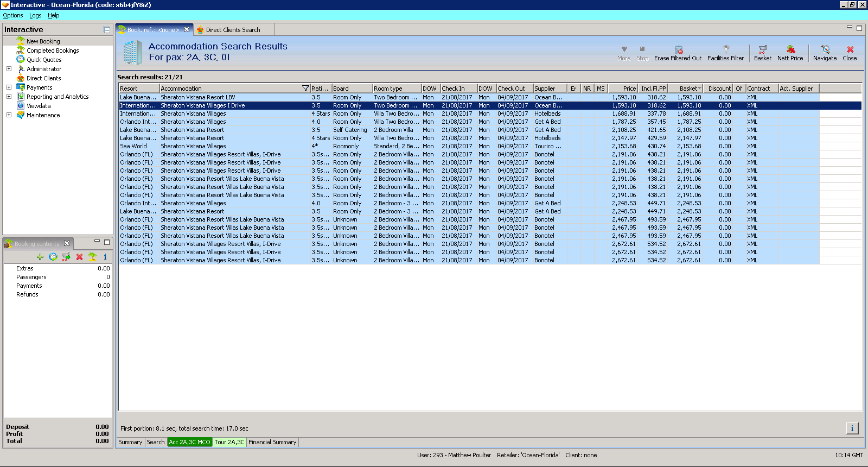The height and width of the screenshot is (467, 868).
Task: Minimize the search results editor area
Action: coord(850,27)
